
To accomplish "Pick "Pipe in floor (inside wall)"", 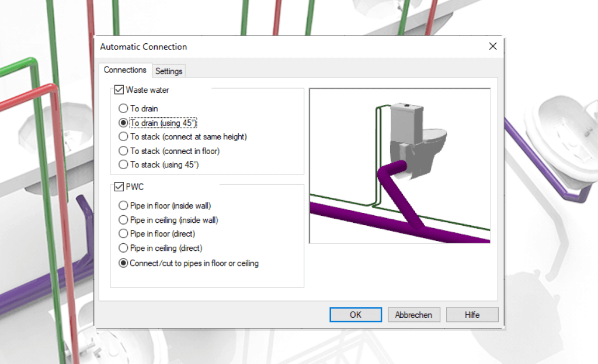I will click(123, 205).
